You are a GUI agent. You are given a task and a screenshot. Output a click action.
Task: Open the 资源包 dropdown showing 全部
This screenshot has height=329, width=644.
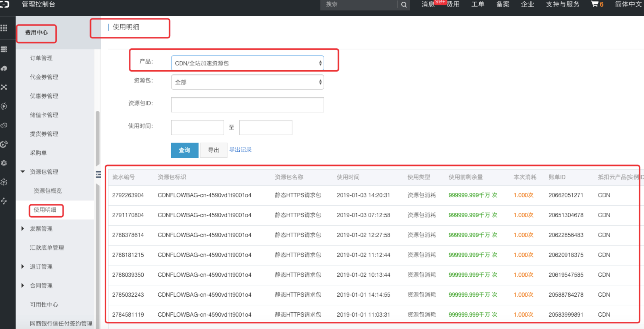click(247, 82)
